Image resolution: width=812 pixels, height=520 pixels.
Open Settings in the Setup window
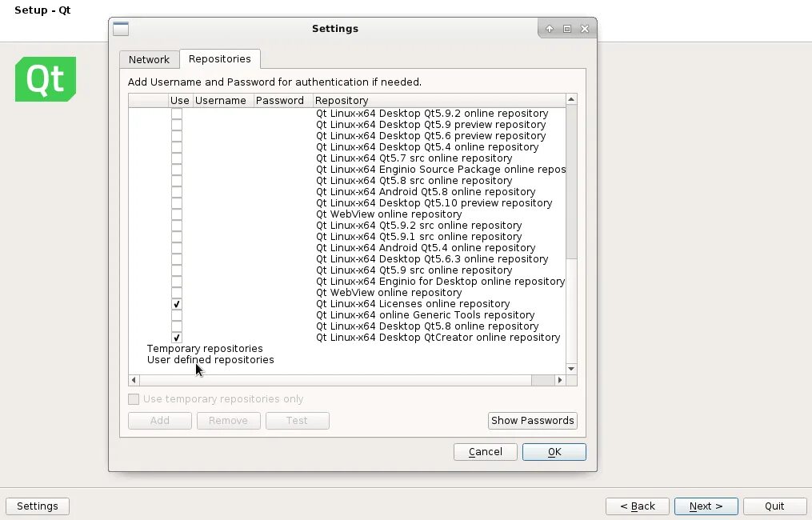pyautogui.click(x=38, y=506)
